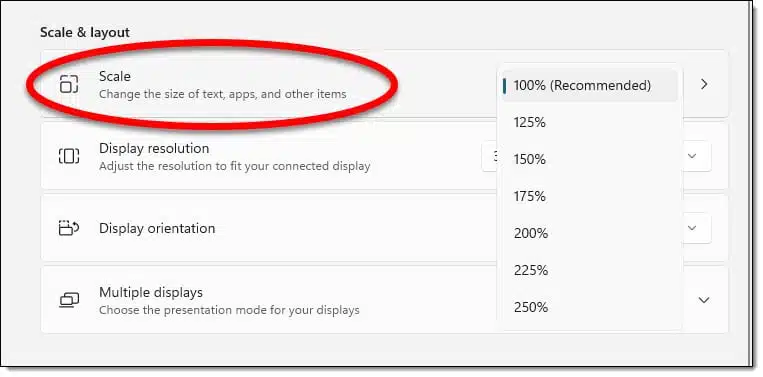The width and height of the screenshot is (763, 377).
Task: Open Scale advanced settings via right chevron
Action: click(x=704, y=84)
